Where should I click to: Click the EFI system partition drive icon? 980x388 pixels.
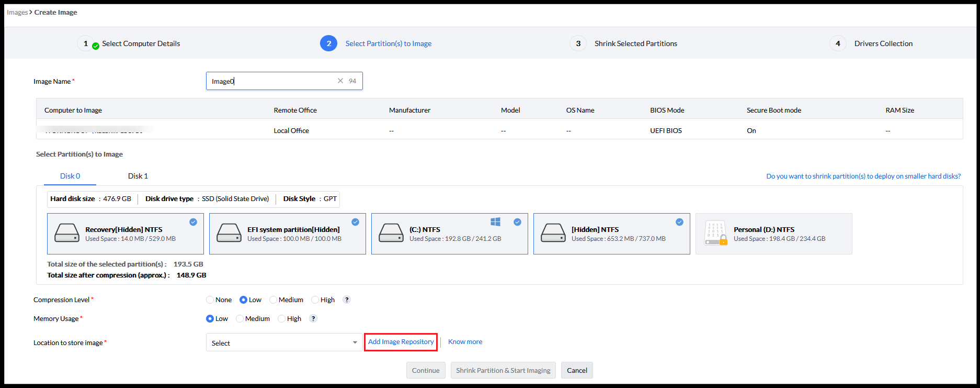coord(229,233)
